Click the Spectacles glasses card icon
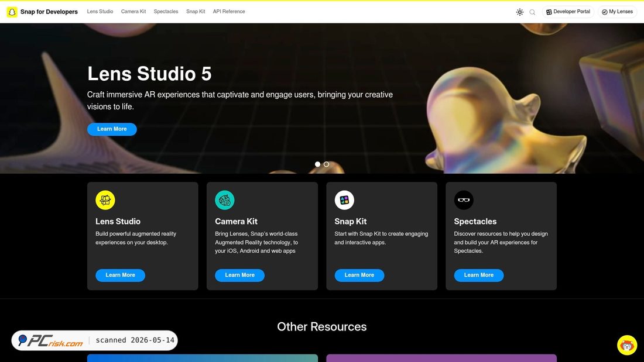 click(464, 200)
